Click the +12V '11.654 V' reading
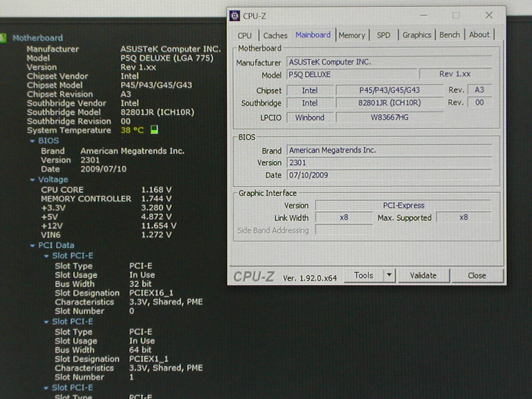Viewport: 532px width, 399px height. tap(159, 226)
